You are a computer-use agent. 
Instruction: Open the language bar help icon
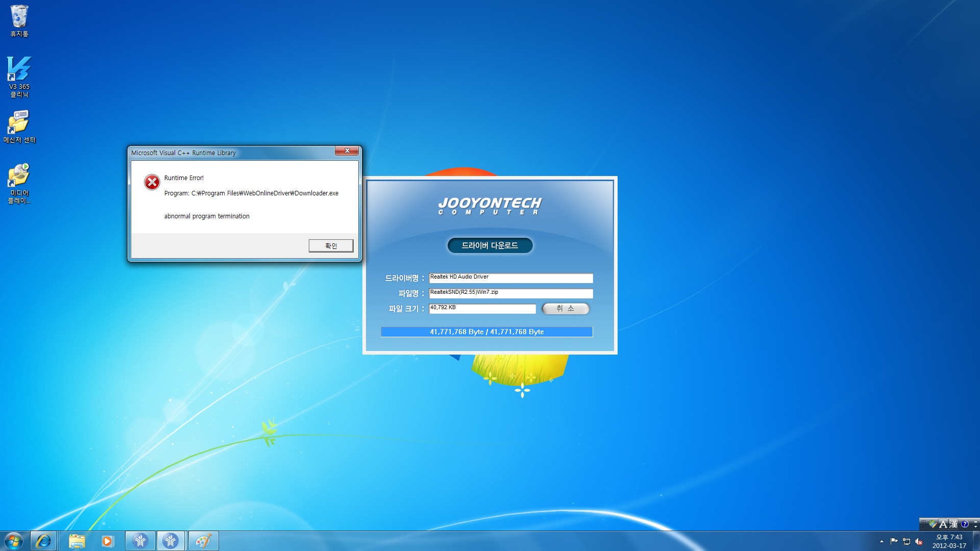(x=965, y=524)
